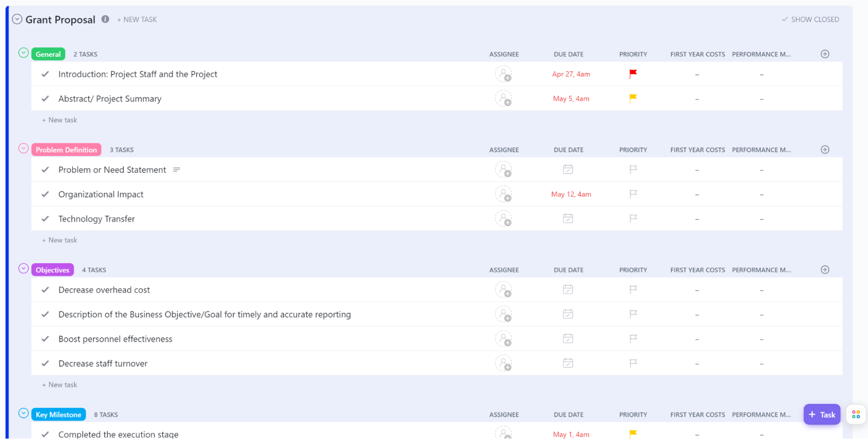Set priority flag for Organizational Impact
Image resolution: width=868 pixels, height=439 pixels.
tap(633, 194)
